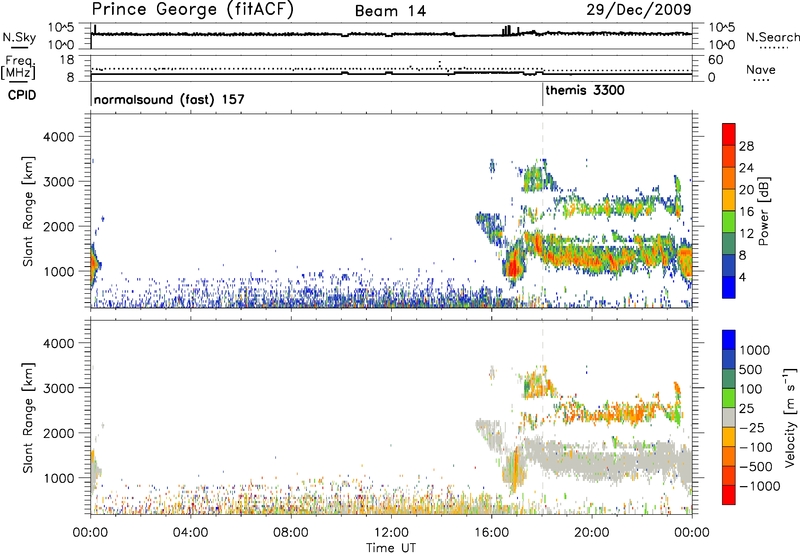800x554 pixels.
Task: Click the CPID change marker before 'themis 3300'
Action: pyautogui.click(x=543, y=95)
